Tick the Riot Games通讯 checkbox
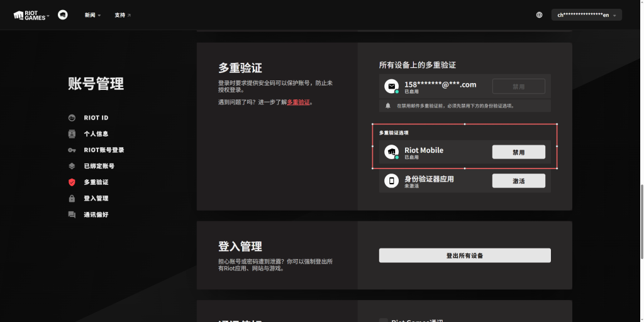The height and width of the screenshot is (322, 644). pyautogui.click(x=384, y=321)
